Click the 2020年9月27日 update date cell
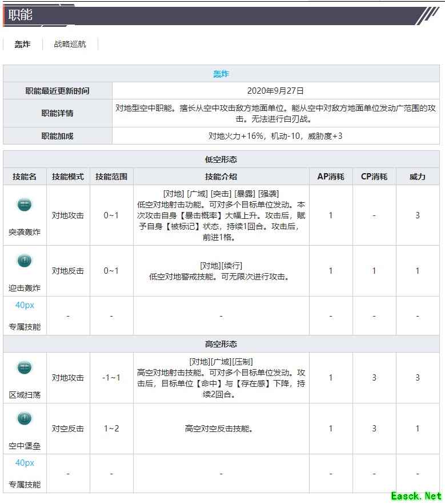 (x=275, y=91)
